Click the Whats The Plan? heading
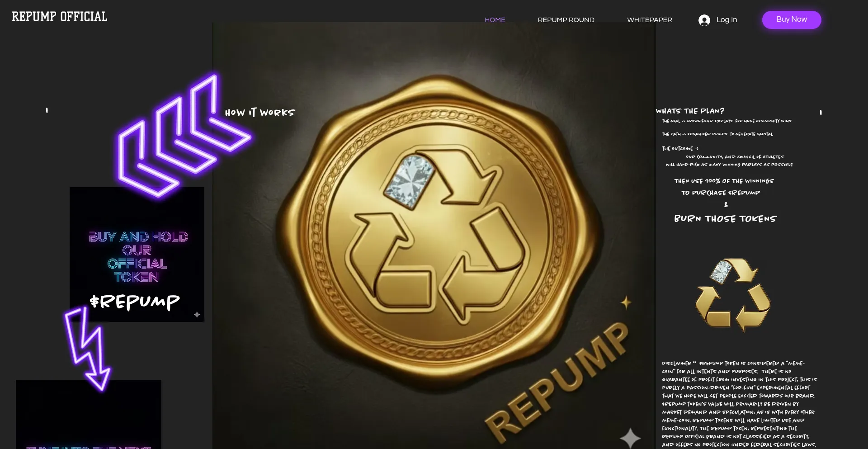Screen dimensions: 868x449 click(x=690, y=111)
